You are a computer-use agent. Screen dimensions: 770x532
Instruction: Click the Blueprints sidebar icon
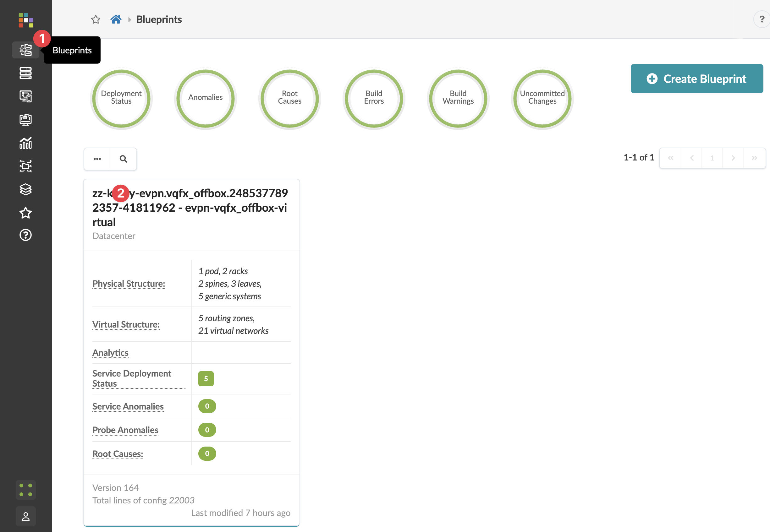pos(25,50)
